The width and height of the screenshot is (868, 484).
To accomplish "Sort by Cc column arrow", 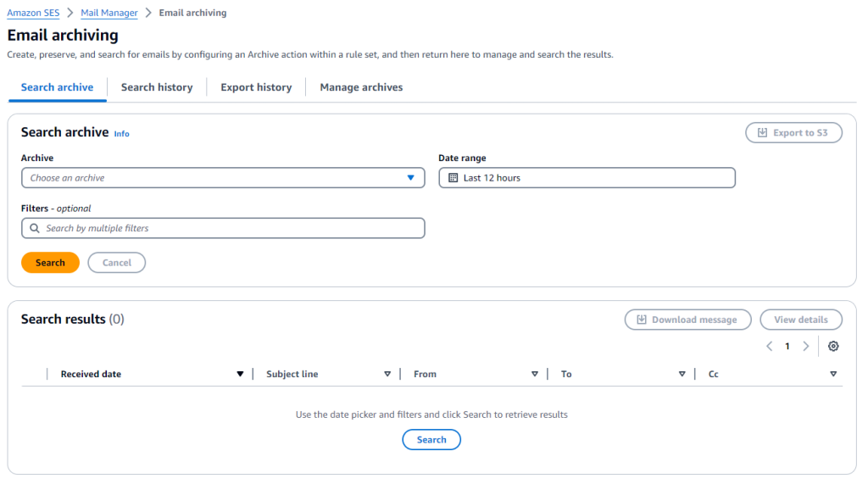I will pos(833,374).
